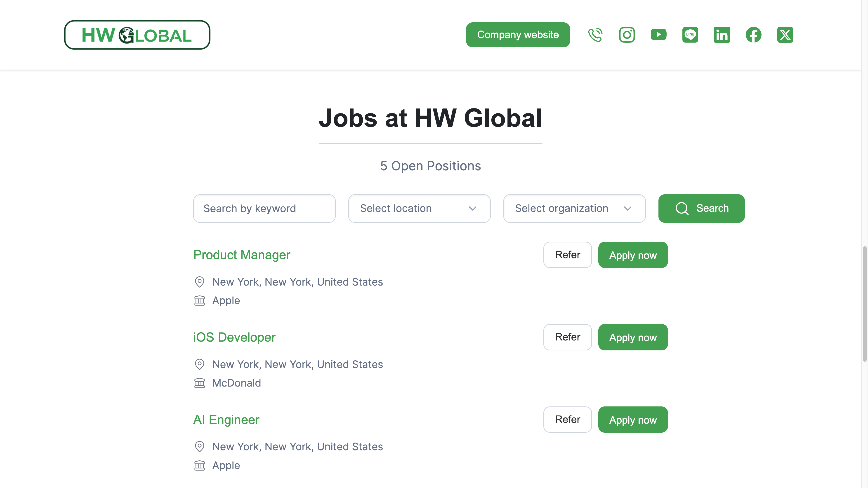Open the Product Manager job posting
Screen dimensions: 868x488
[242, 255]
